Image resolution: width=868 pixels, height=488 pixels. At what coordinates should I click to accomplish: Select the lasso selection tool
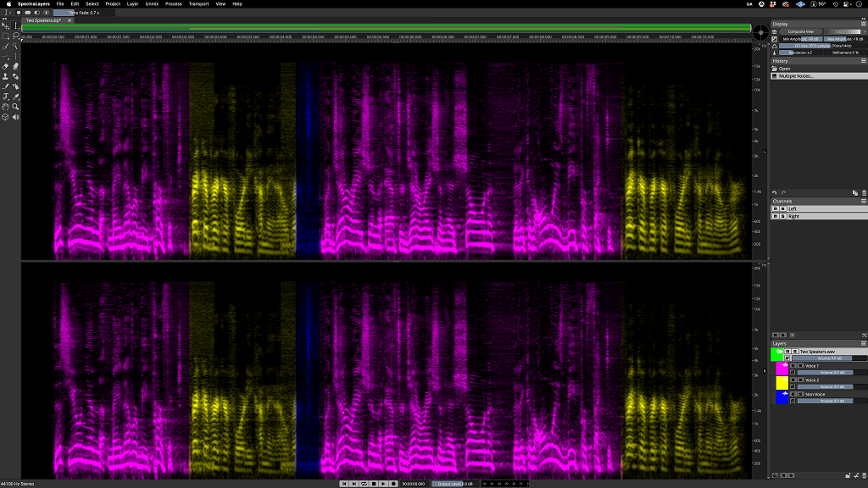(x=16, y=36)
